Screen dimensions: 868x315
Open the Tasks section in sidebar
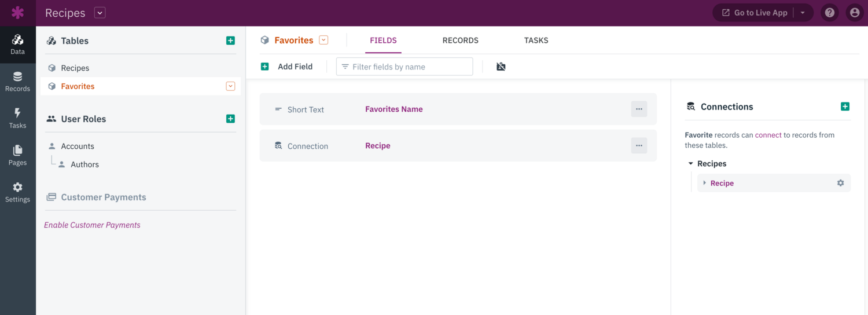(x=18, y=118)
